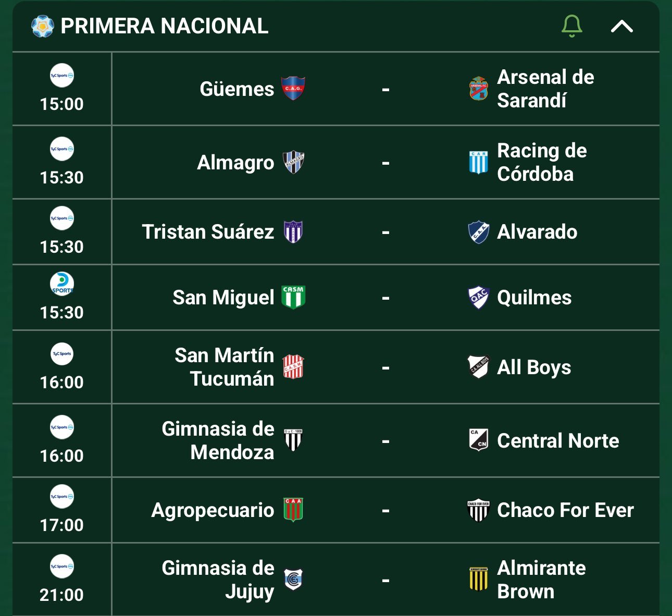Tap the Almirante Brown yellow striped crest
The image size is (672, 616).
tap(478, 580)
